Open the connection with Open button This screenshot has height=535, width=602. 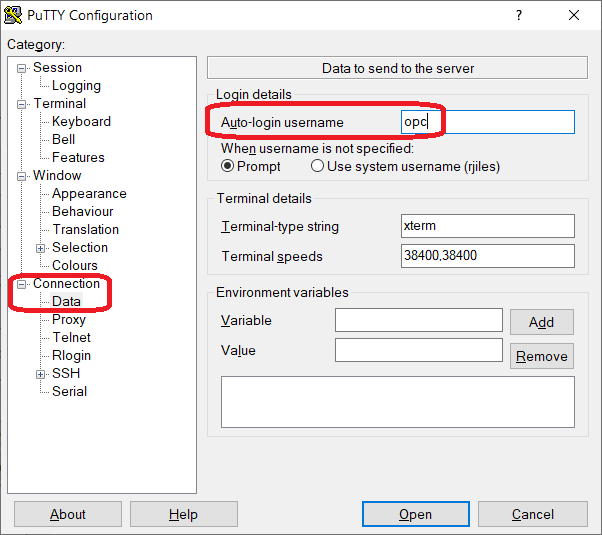tap(416, 514)
